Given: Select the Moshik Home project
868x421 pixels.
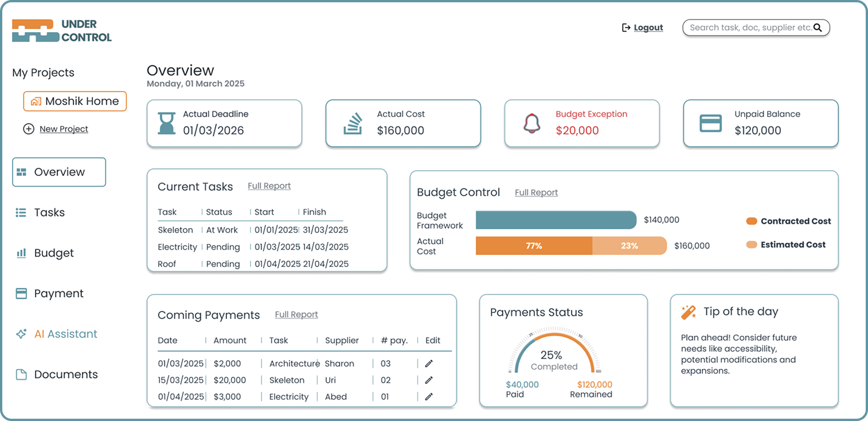Looking at the screenshot, I should (75, 101).
